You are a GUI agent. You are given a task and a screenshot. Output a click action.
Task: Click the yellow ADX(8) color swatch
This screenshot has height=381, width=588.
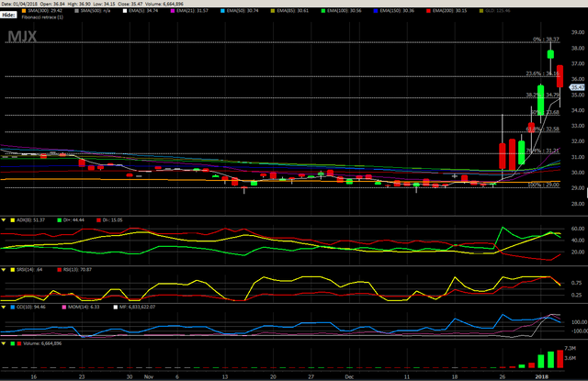[12, 220]
